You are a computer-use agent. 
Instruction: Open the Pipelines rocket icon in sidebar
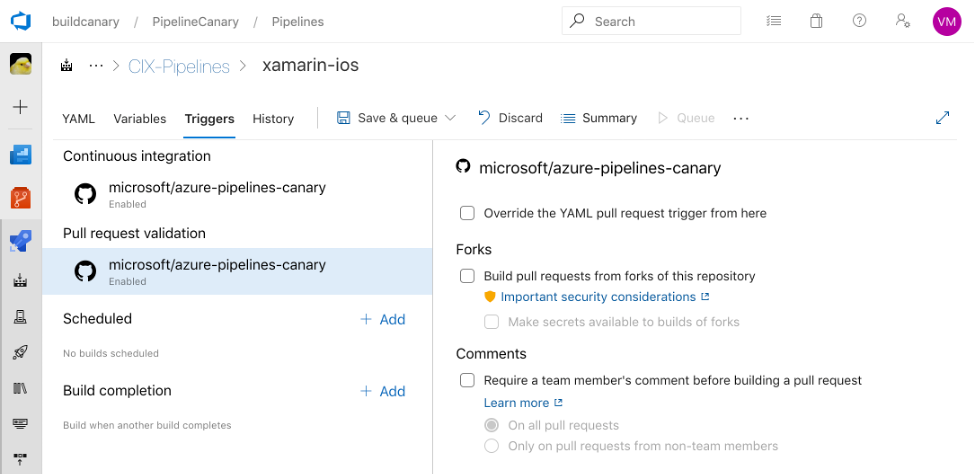(x=20, y=352)
